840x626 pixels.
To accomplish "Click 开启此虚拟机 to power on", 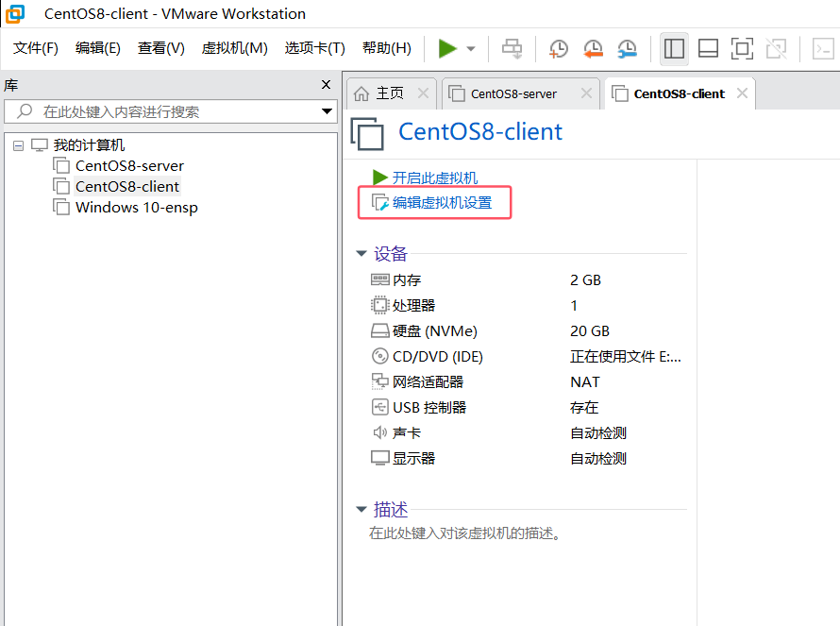I will click(434, 178).
